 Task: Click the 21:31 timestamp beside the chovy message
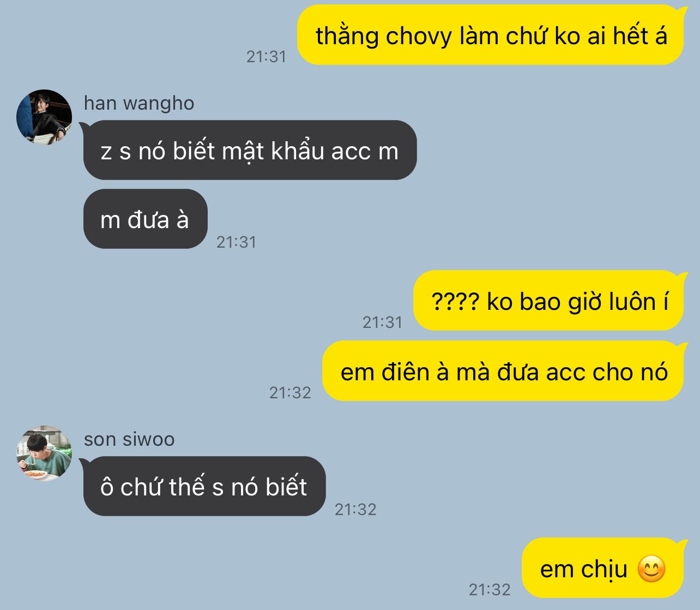(266, 56)
